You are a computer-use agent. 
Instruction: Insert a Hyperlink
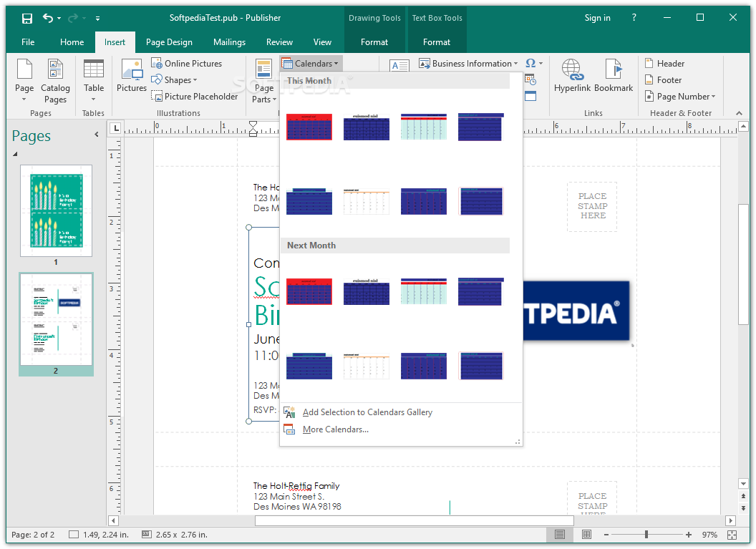(x=572, y=76)
